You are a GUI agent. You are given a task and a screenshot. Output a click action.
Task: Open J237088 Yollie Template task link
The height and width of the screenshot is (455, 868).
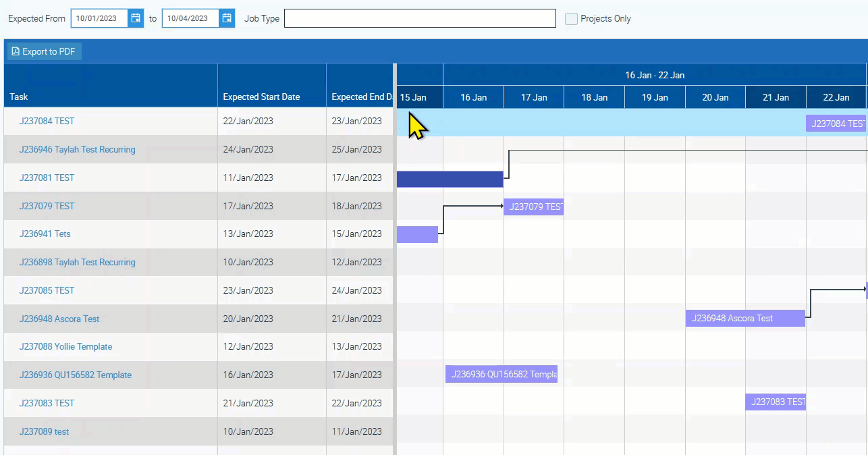pos(65,347)
